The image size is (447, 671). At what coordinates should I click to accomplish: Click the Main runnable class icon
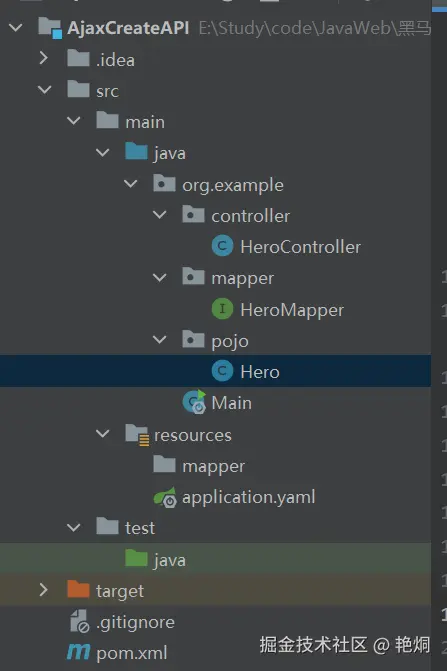coord(195,402)
